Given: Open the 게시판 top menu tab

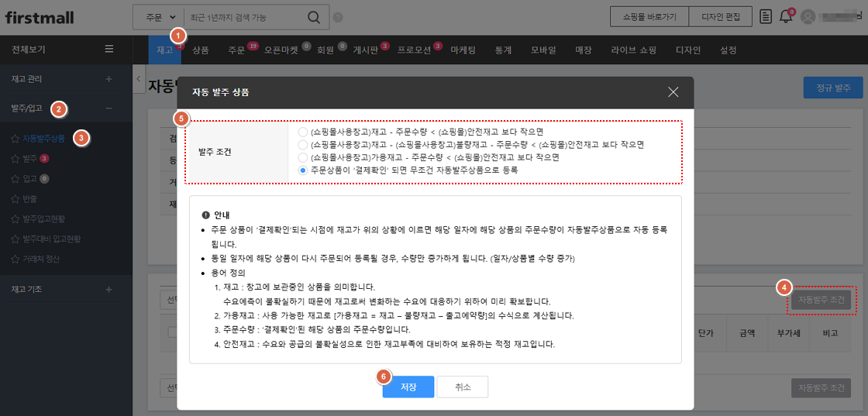Looking at the screenshot, I should point(365,50).
